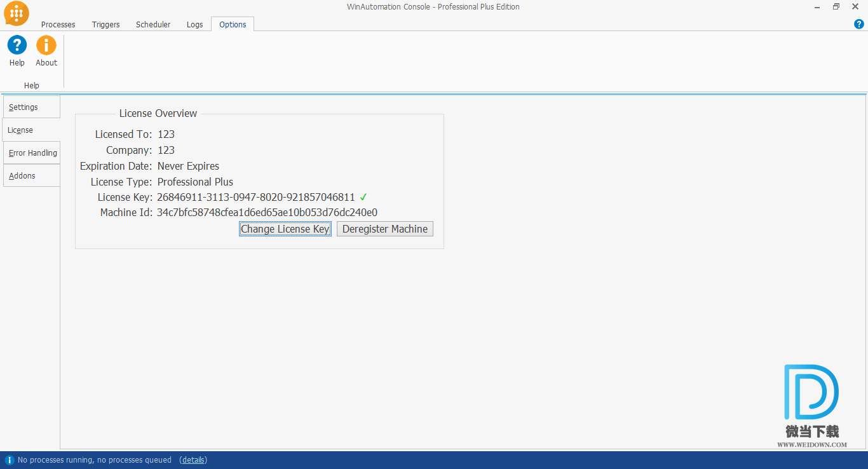Click the Change License Key button
The width and height of the screenshot is (868, 469).
pos(285,229)
